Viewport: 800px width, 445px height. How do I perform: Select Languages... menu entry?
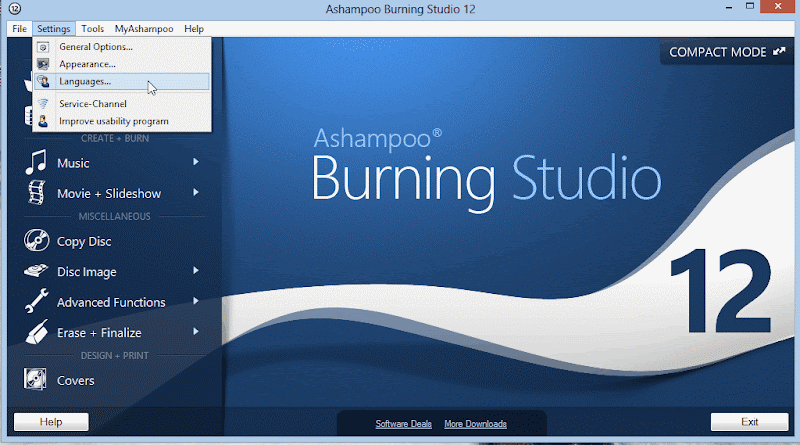point(122,82)
